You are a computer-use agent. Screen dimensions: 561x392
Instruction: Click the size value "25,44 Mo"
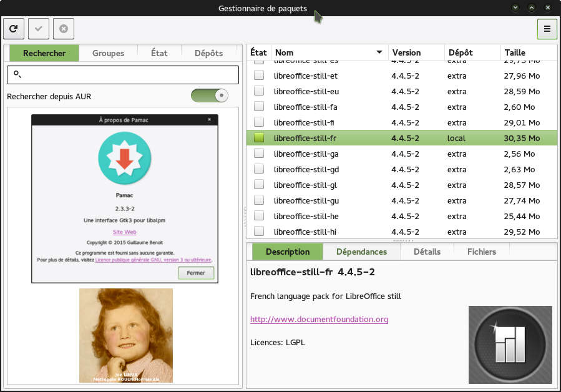coord(522,216)
